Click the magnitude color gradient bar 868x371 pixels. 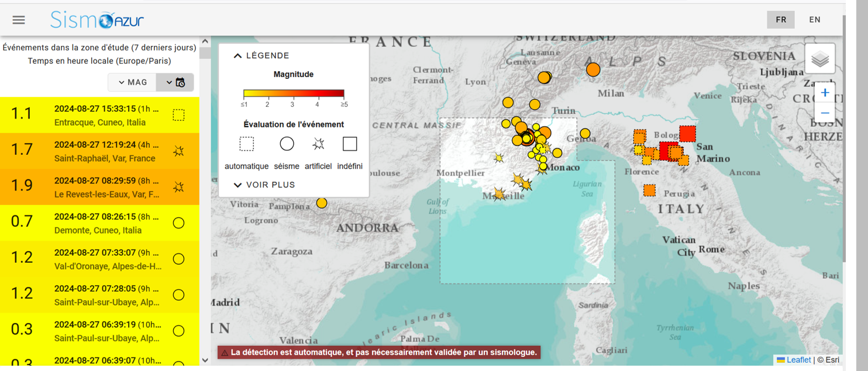[x=294, y=93]
